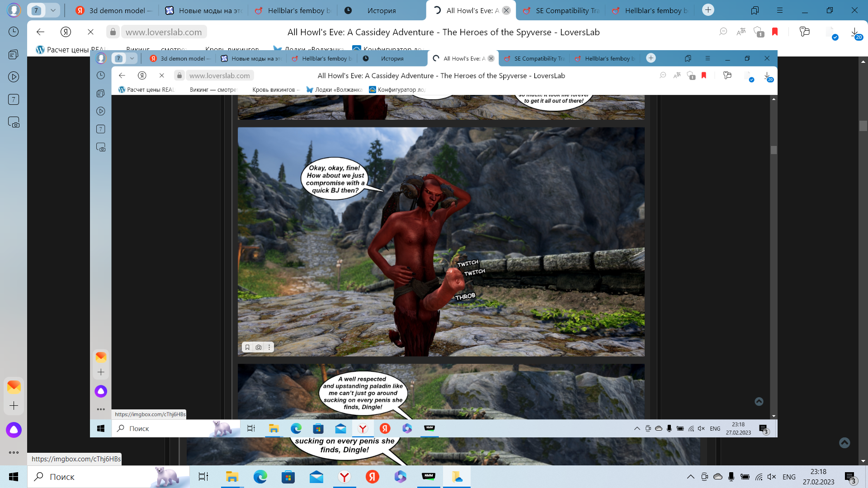Click the outer page's vertical scrollbar thumb
The height and width of the screenshot is (488, 868).
pyautogui.click(x=863, y=126)
